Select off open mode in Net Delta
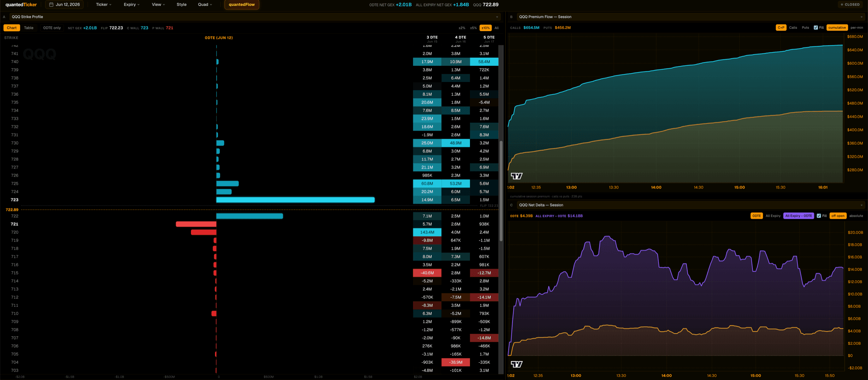Screen dimensions: 868x380 tap(838, 216)
